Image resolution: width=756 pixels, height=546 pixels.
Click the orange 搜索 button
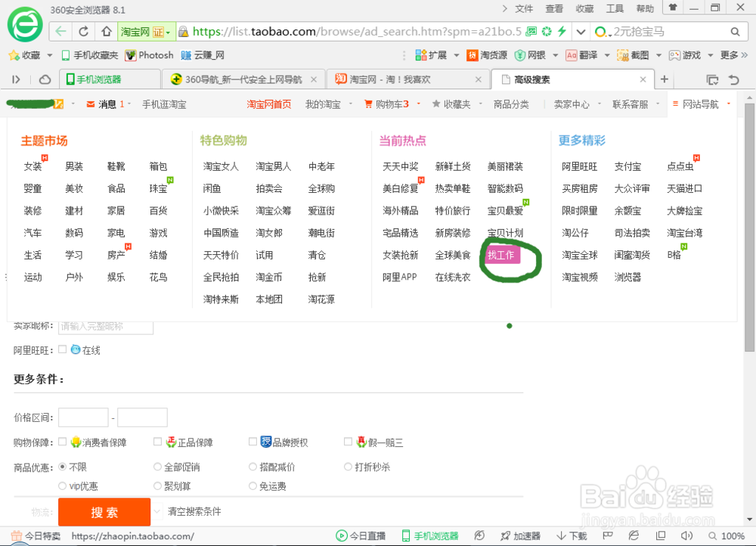pos(104,512)
